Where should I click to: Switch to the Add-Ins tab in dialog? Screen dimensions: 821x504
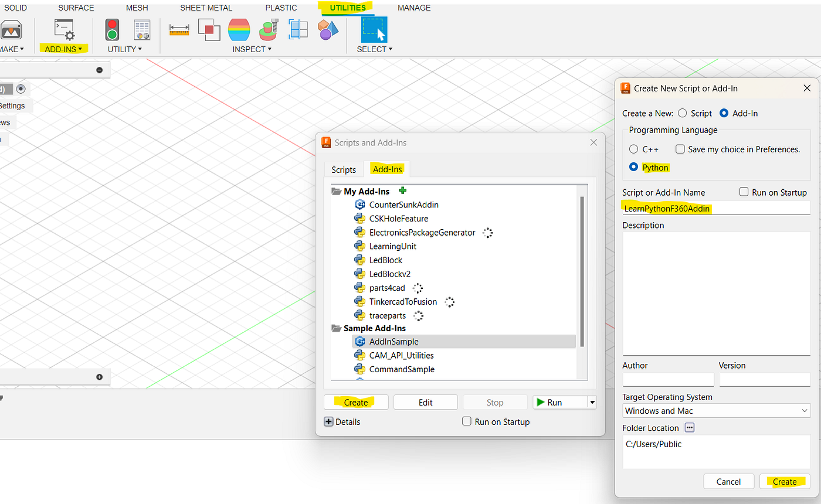click(388, 169)
